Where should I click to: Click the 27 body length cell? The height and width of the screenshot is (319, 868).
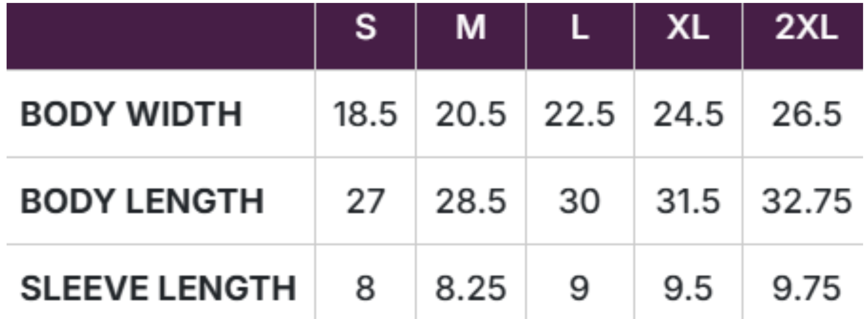pyautogui.click(x=365, y=202)
